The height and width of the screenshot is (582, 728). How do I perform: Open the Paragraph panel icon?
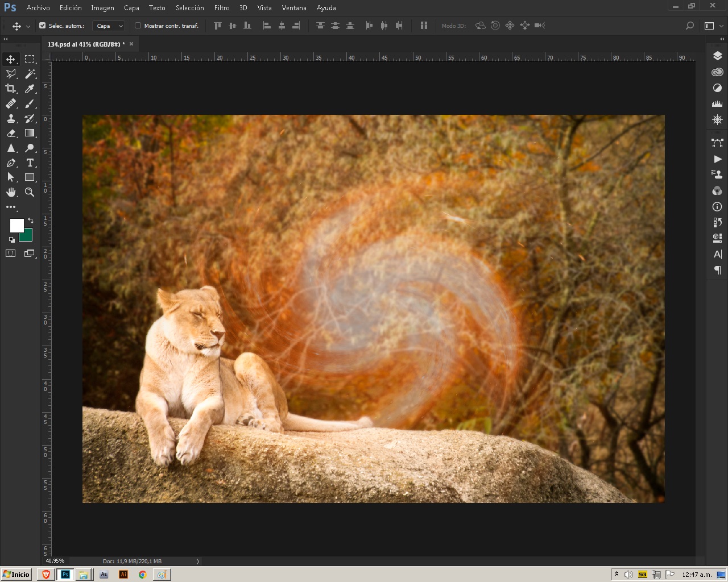[x=717, y=270]
